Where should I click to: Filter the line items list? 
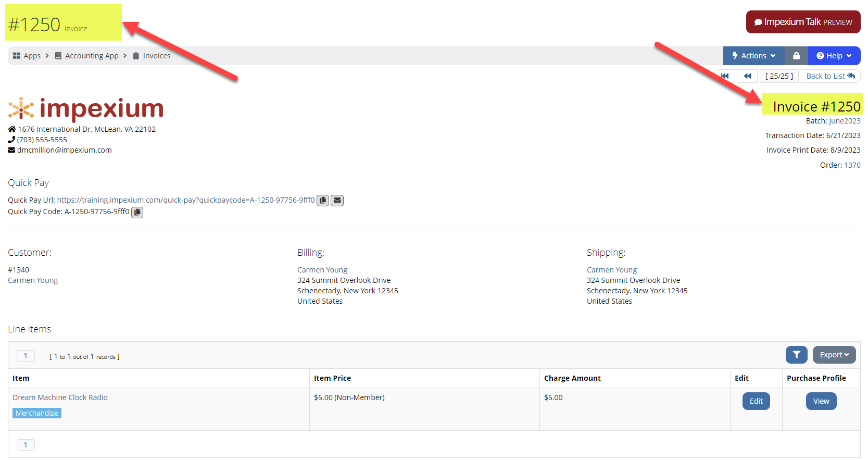click(x=797, y=355)
